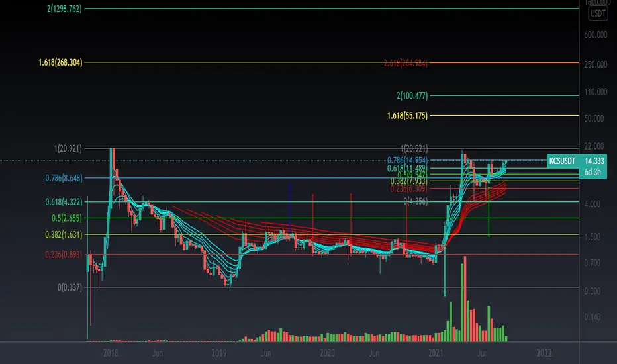Click the 0.618(11.489) retracement label
The height and width of the screenshot is (364, 617).
[407, 168]
